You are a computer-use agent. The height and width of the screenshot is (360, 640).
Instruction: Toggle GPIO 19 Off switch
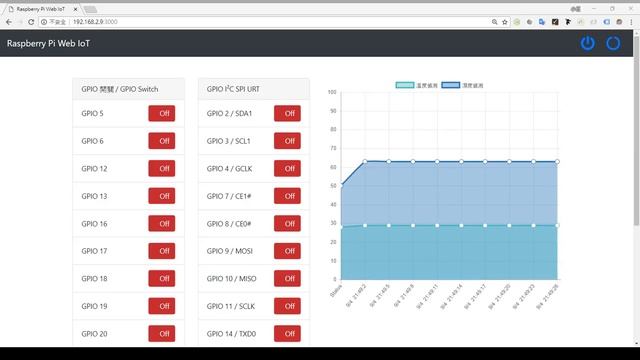[162, 306]
